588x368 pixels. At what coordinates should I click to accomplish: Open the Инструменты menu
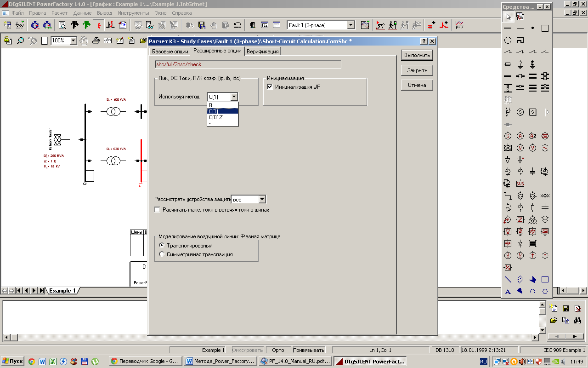click(133, 13)
